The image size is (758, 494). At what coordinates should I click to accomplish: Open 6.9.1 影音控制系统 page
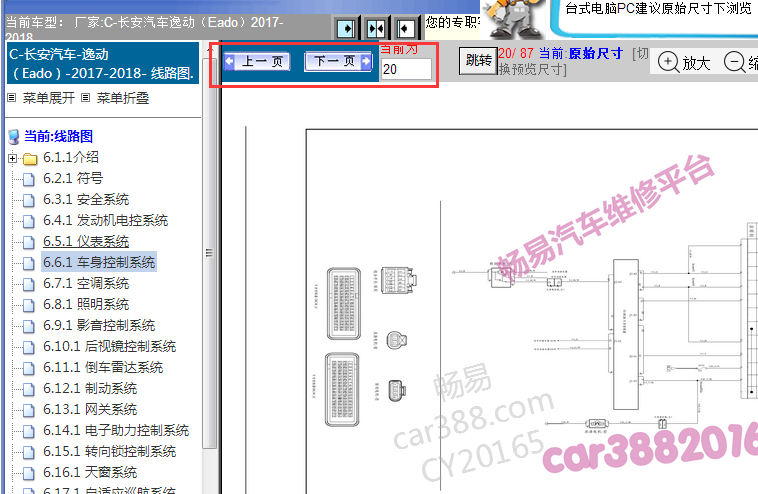(x=99, y=325)
